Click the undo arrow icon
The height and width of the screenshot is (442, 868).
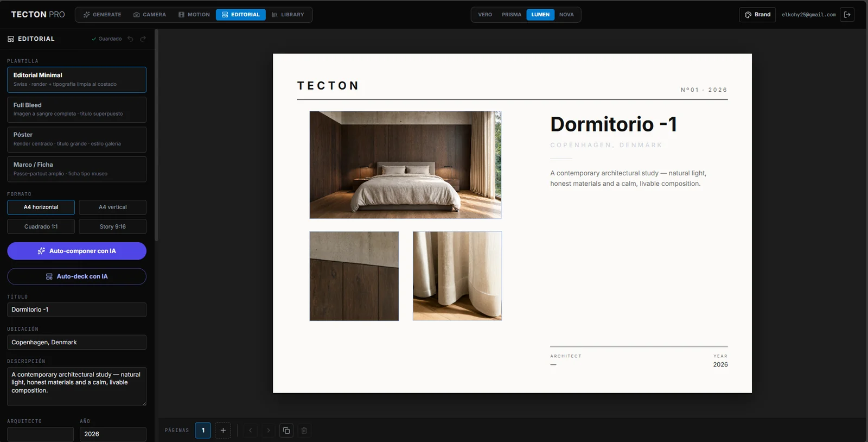130,39
